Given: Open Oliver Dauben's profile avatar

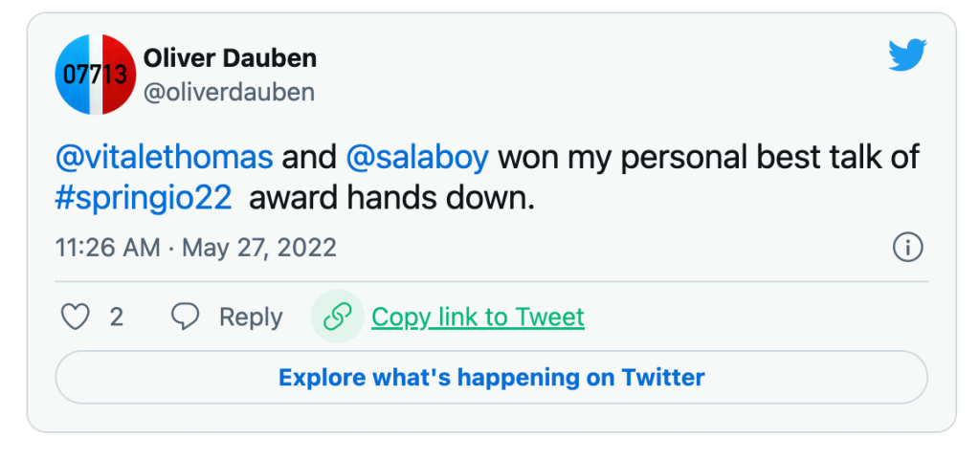Looking at the screenshot, I should point(96,75).
